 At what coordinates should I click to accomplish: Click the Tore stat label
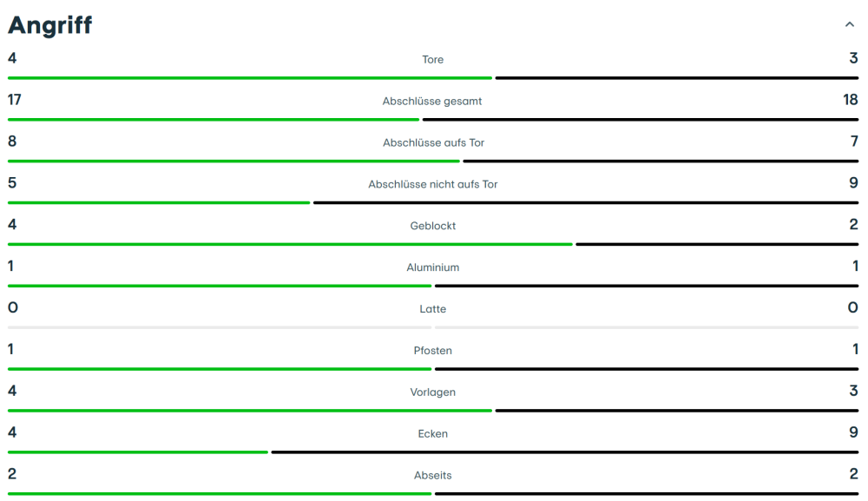433,60
